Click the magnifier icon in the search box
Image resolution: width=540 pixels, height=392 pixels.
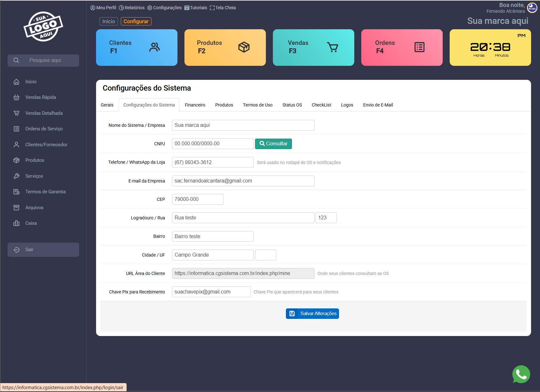click(x=16, y=60)
